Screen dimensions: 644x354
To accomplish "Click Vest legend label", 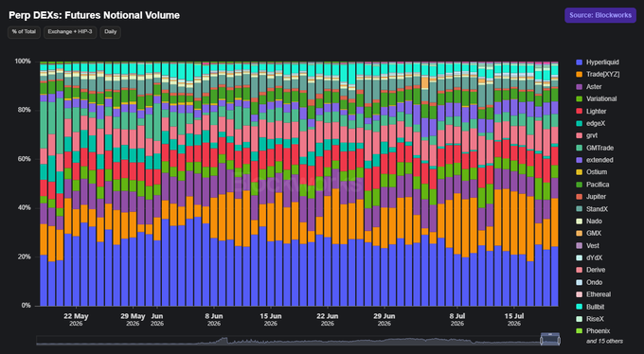I will 593,245.
